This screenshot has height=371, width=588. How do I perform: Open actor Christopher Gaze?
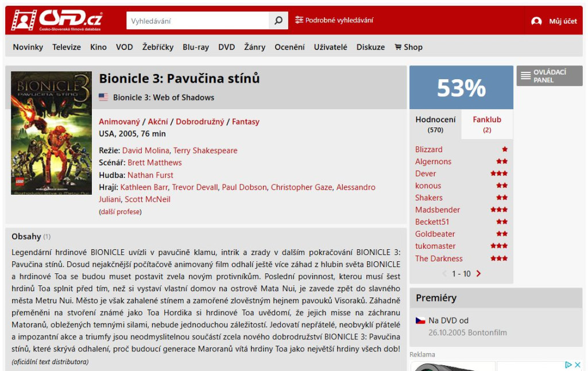[301, 187]
